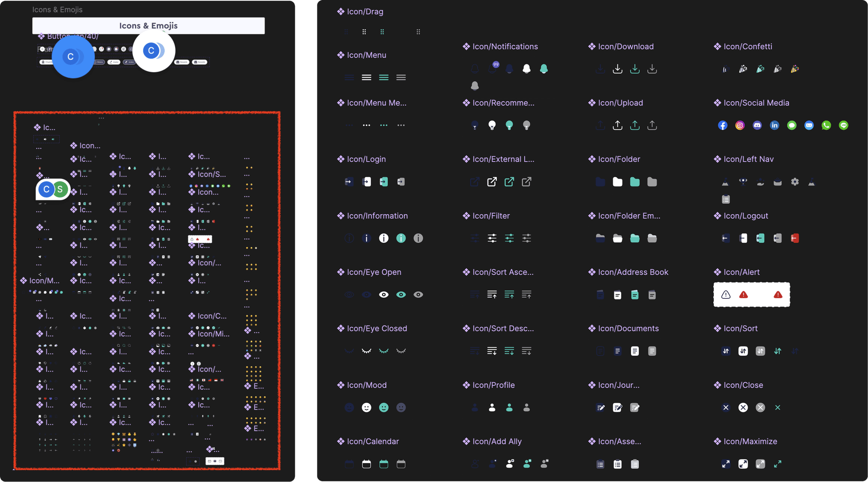Click the Instagram social media icon
Image resolution: width=868 pixels, height=482 pixels.
point(740,125)
